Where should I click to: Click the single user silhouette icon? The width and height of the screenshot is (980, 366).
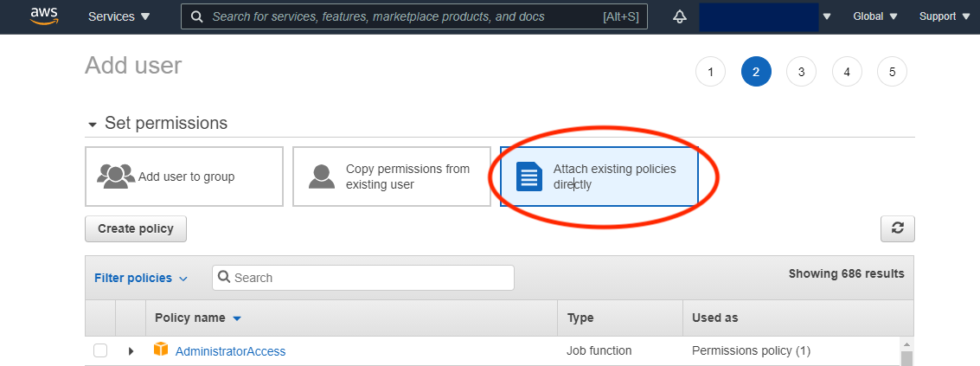point(322,177)
